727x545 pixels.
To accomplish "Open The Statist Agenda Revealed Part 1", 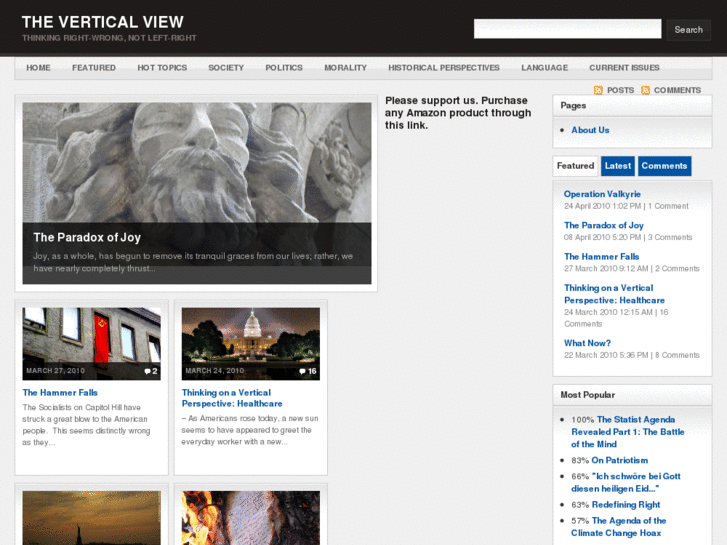I will (628, 432).
